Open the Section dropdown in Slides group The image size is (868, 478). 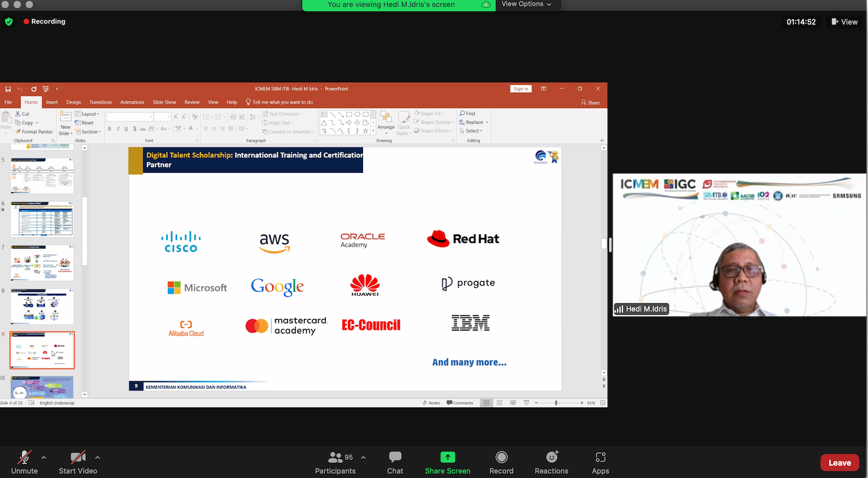pos(88,132)
